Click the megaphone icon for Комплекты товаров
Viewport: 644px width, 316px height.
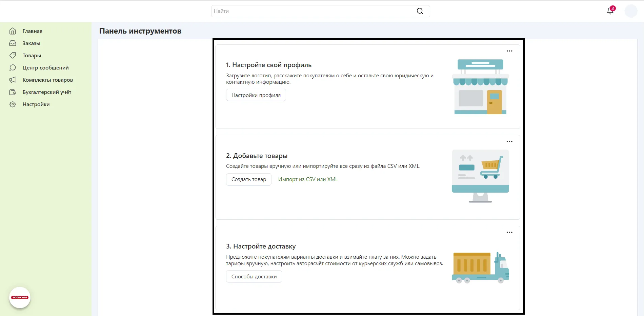pyautogui.click(x=13, y=80)
